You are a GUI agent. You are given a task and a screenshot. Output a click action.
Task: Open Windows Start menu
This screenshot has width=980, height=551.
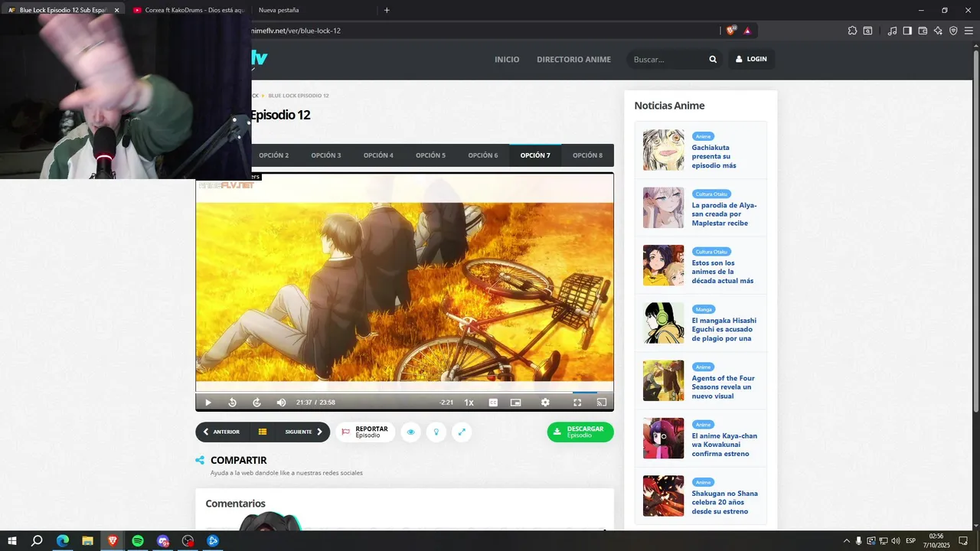pos(12,541)
